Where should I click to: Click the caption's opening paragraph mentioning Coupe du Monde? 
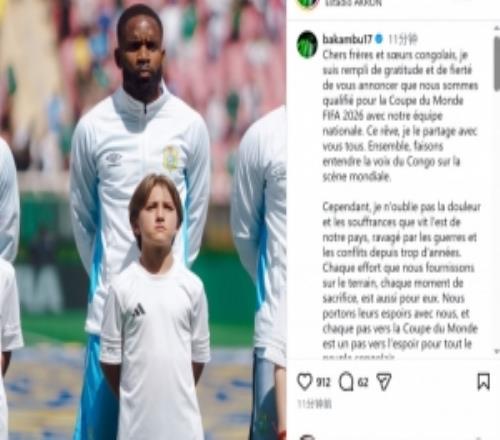click(400, 116)
